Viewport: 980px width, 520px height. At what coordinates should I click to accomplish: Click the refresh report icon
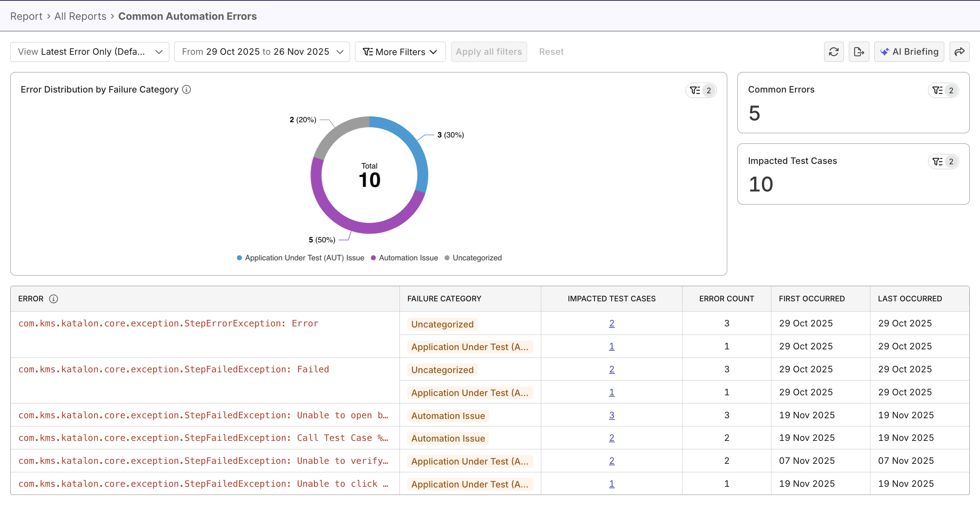[834, 52]
